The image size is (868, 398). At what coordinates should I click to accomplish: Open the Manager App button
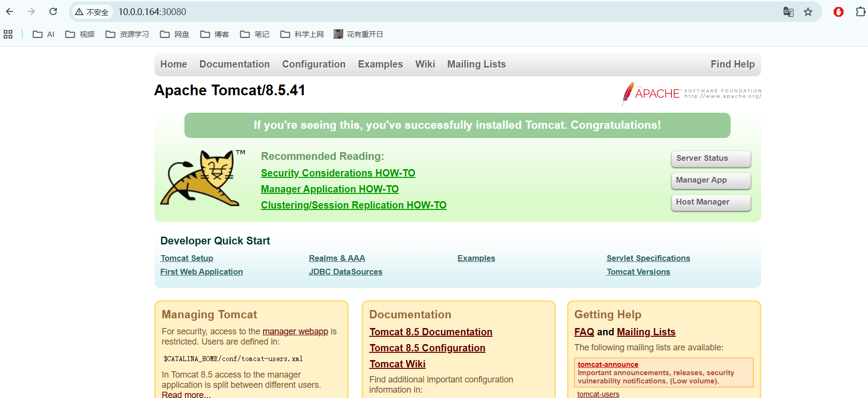[711, 180]
